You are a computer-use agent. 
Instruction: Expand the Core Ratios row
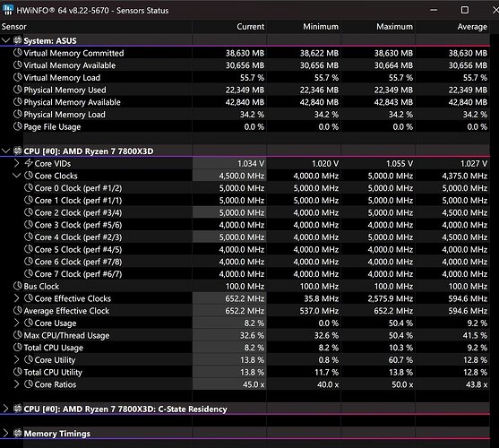pyautogui.click(x=16, y=384)
